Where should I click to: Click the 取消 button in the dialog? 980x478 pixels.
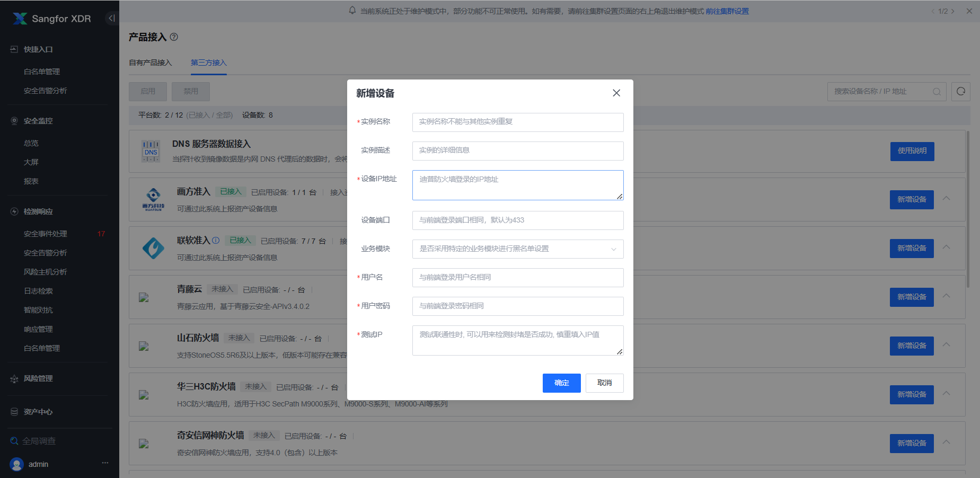coord(605,383)
